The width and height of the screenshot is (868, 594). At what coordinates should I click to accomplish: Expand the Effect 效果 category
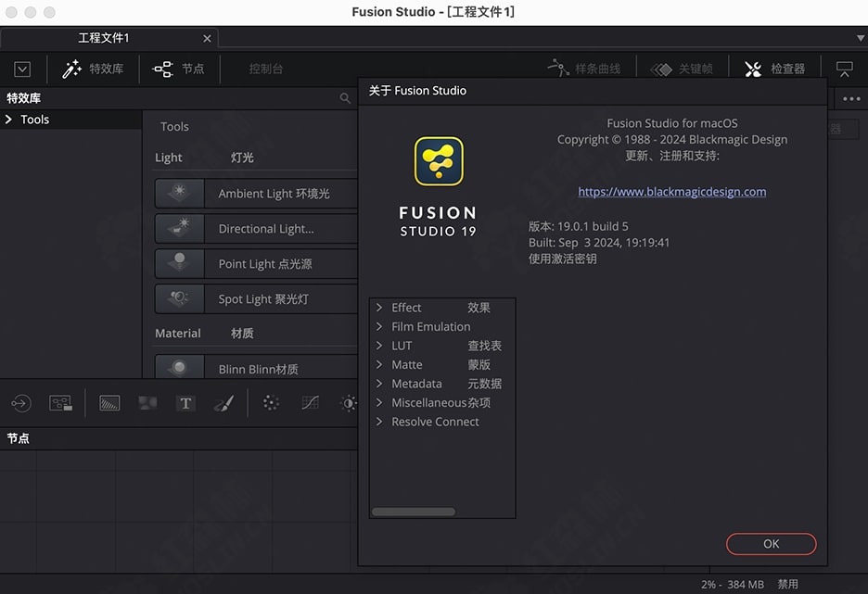(379, 308)
